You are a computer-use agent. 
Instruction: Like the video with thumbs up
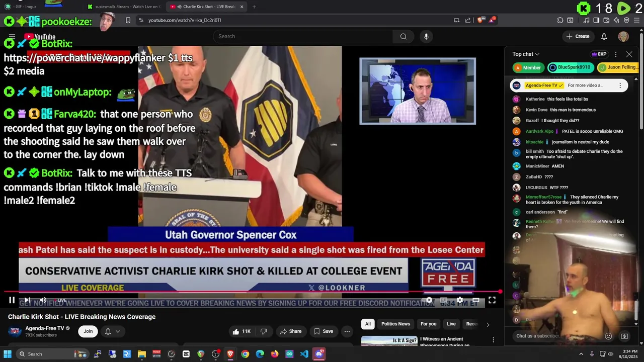pyautogui.click(x=242, y=331)
